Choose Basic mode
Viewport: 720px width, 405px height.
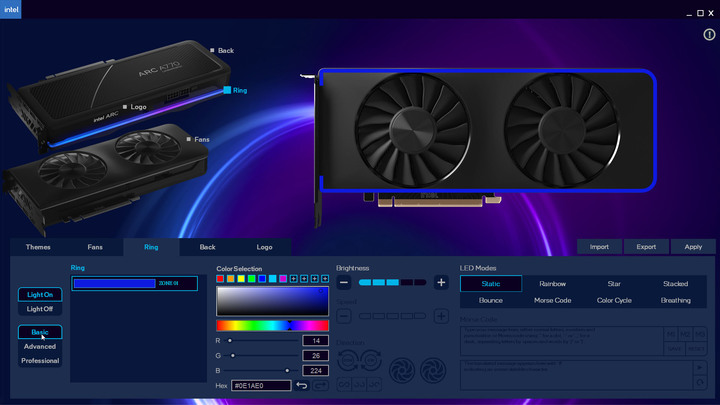tap(40, 332)
